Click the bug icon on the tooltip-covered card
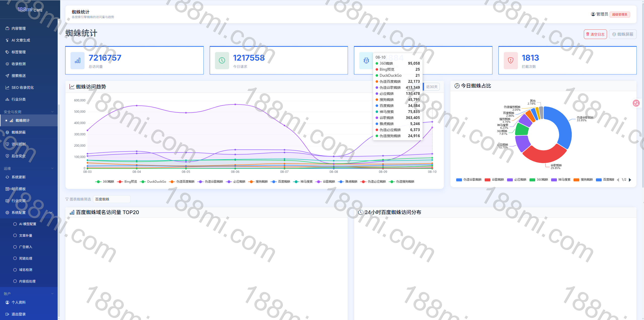The height and width of the screenshot is (320, 644). click(366, 61)
